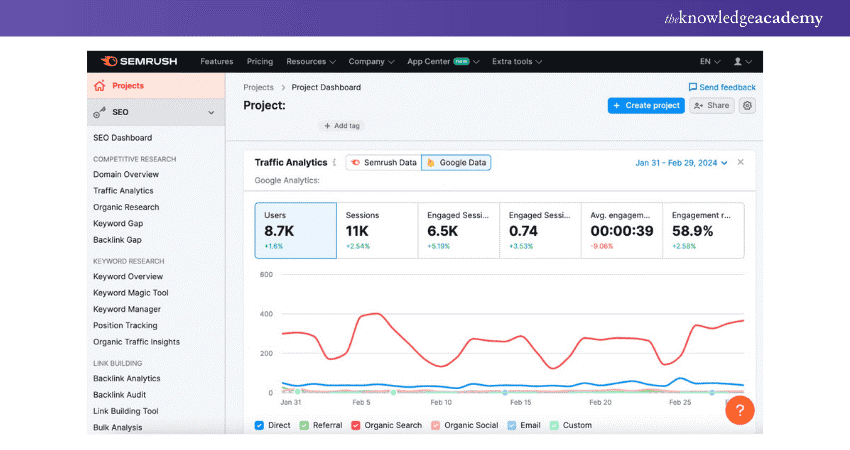
Task: Open the Jan 31 - Feb 29 date range
Action: coord(681,163)
